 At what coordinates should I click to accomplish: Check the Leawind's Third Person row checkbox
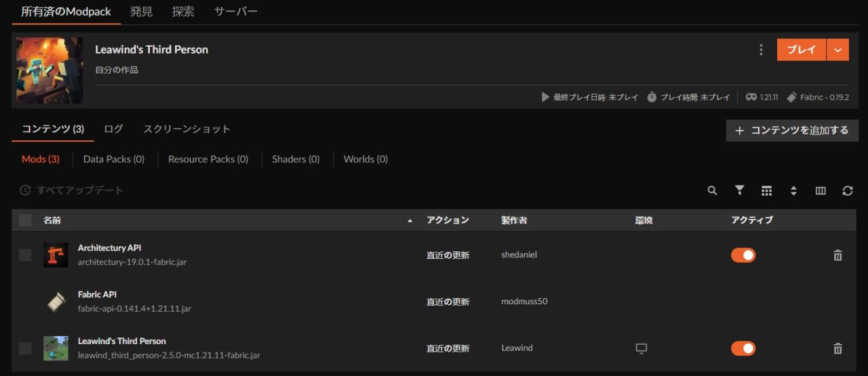tap(25, 348)
